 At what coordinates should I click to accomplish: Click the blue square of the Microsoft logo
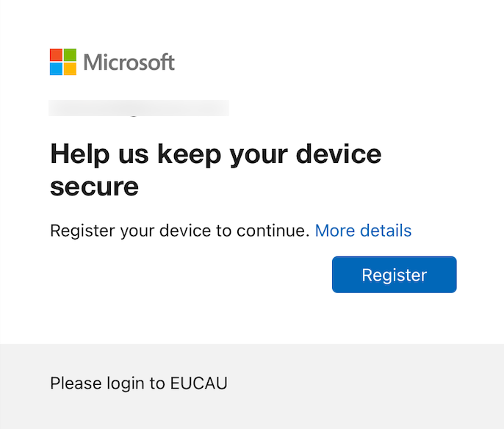click(x=57, y=68)
